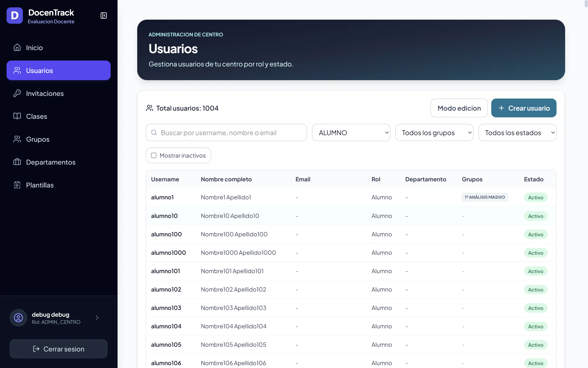Select the alumno1000 username cell
This screenshot has height=368, width=588.
168,253
